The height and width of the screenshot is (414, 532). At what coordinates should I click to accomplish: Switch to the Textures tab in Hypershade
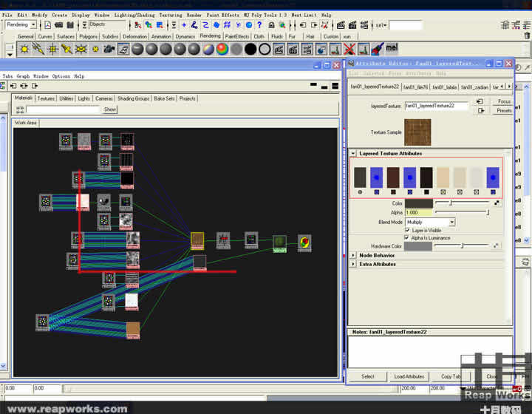(46, 98)
